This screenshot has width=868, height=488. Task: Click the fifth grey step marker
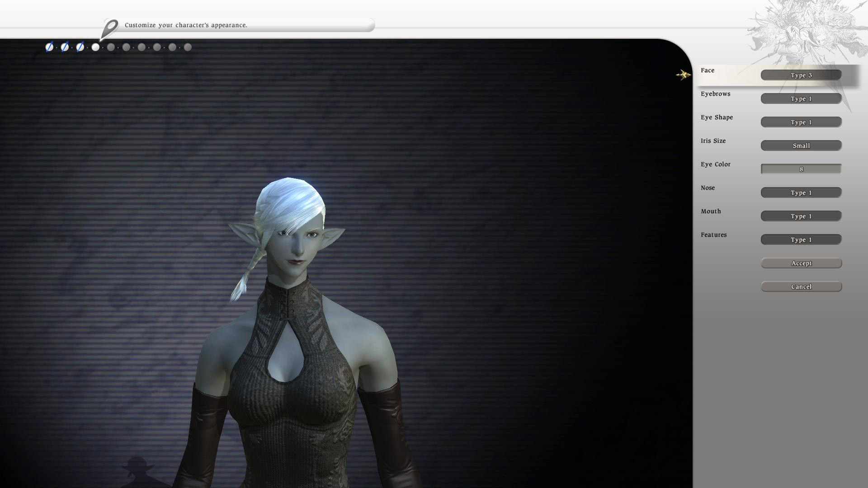111,47
